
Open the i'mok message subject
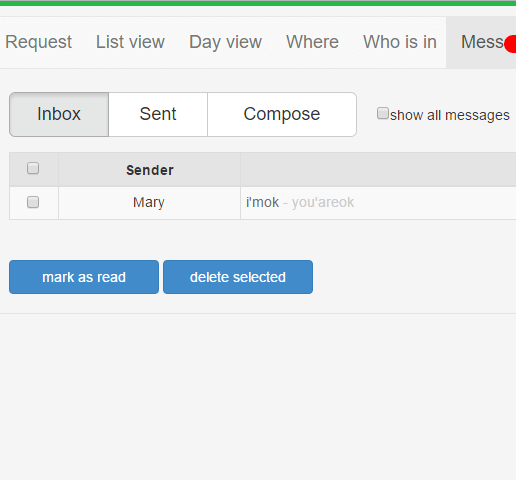[262, 202]
